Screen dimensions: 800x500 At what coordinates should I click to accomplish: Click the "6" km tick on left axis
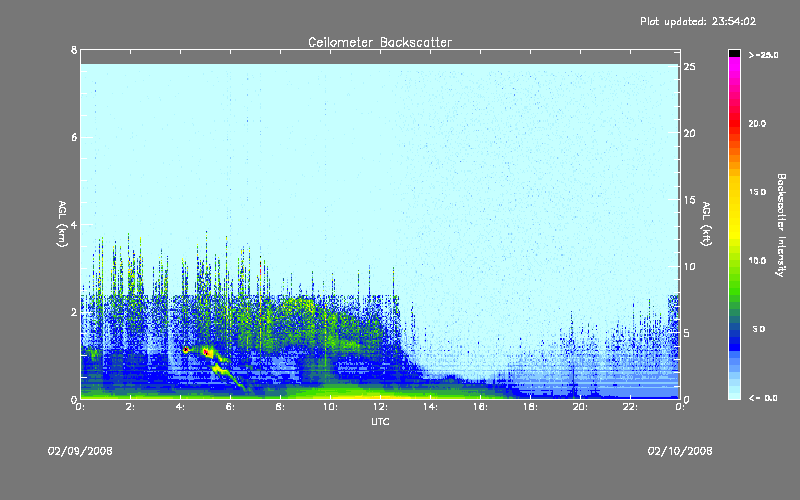[x=74, y=137]
